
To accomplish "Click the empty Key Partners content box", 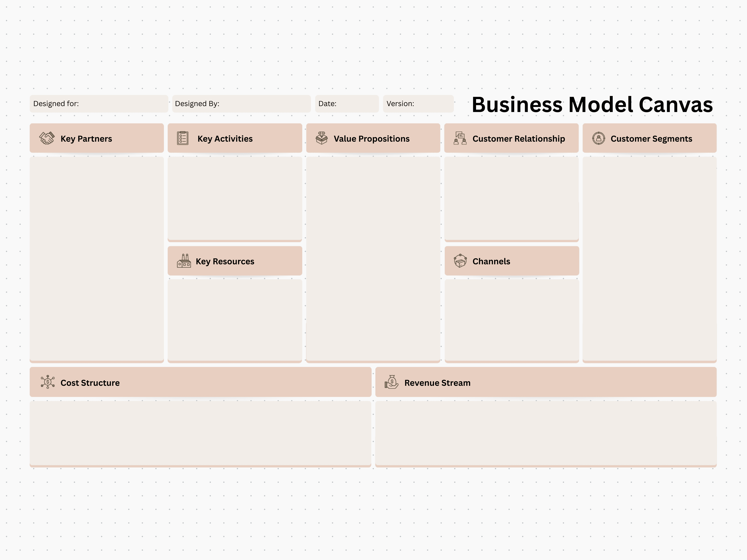I will click(x=97, y=258).
